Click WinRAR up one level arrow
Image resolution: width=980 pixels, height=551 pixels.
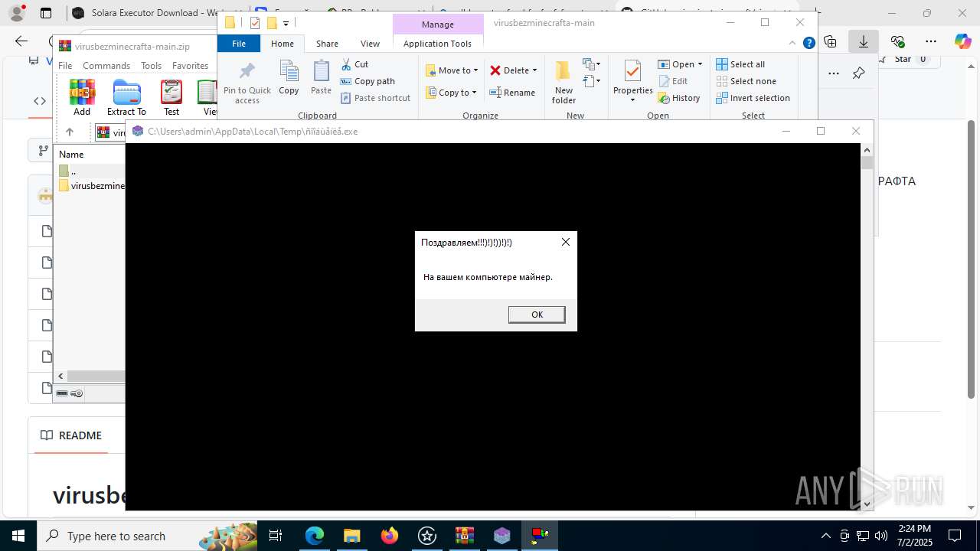(x=69, y=132)
